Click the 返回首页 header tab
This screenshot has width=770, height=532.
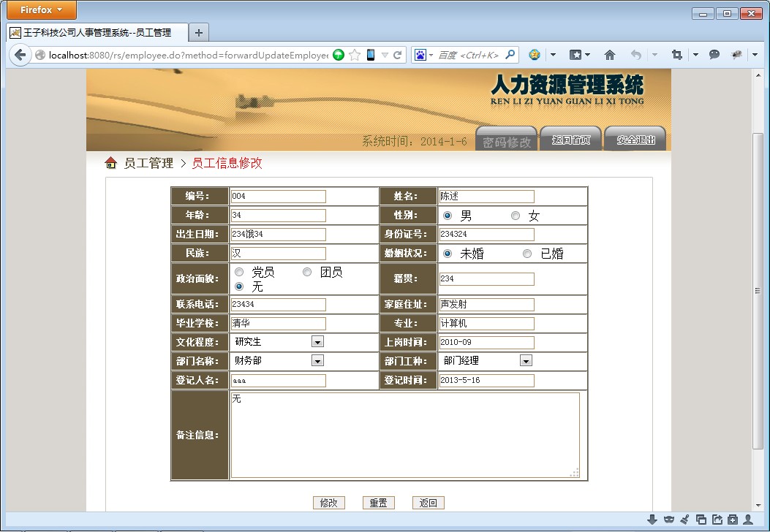point(570,138)
